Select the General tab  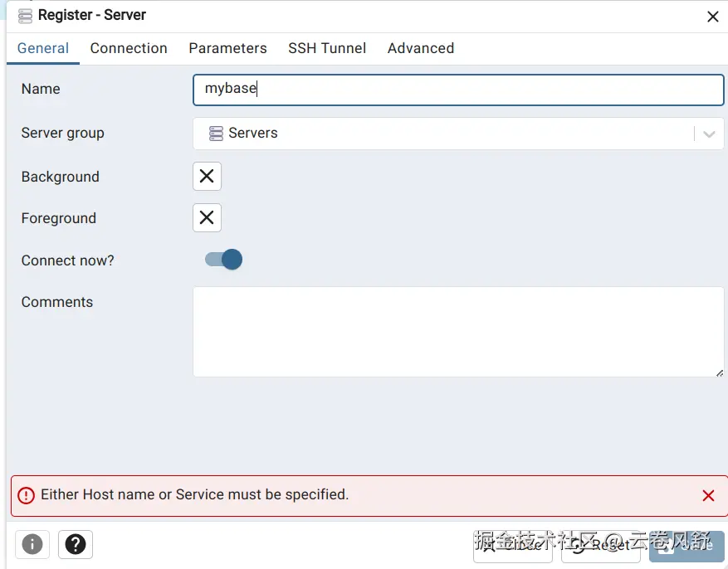coord(42,48)
